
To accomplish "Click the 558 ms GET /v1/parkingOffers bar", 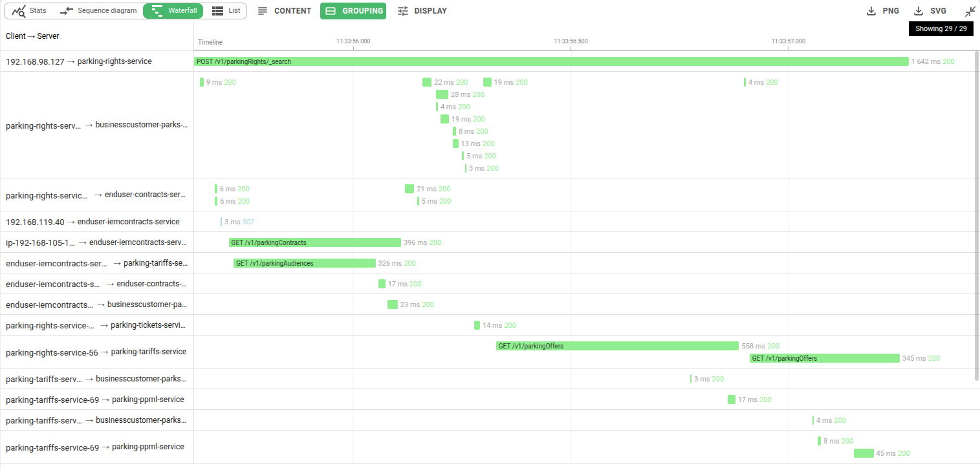I will point(617,346).
